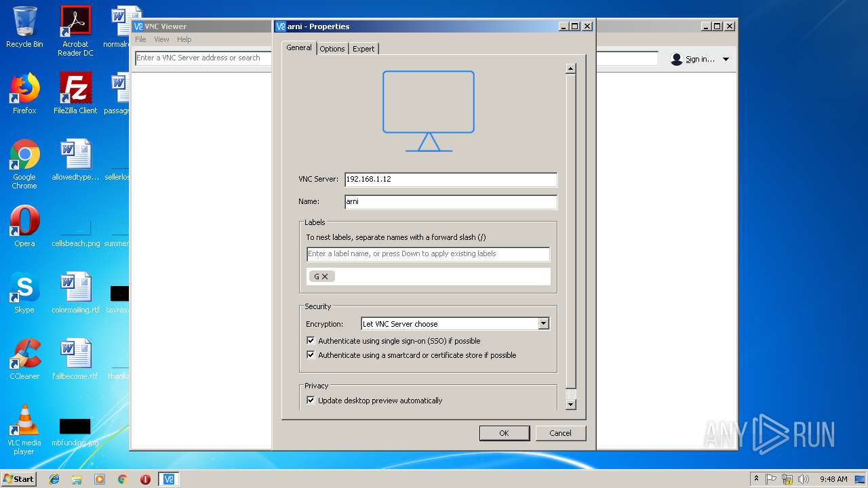Open Opera from the taskbar
The image size is (868, 488).
tap(145, 479)
